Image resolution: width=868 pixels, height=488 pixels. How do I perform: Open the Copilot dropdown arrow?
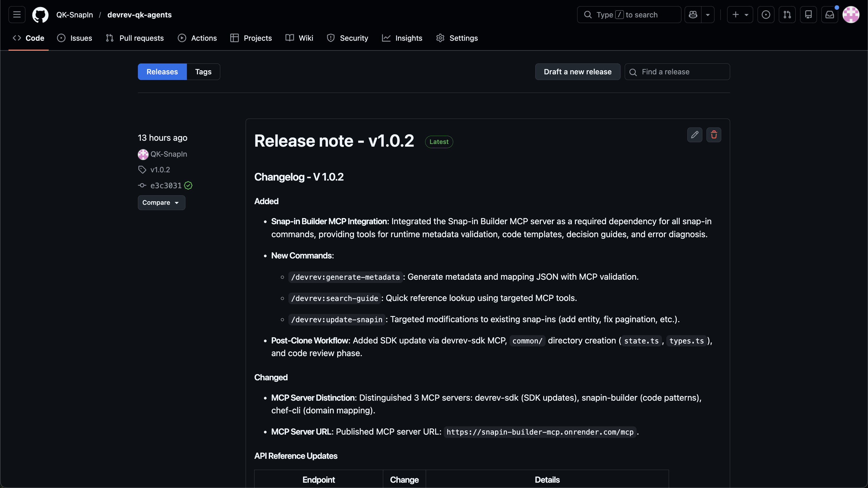708,15
